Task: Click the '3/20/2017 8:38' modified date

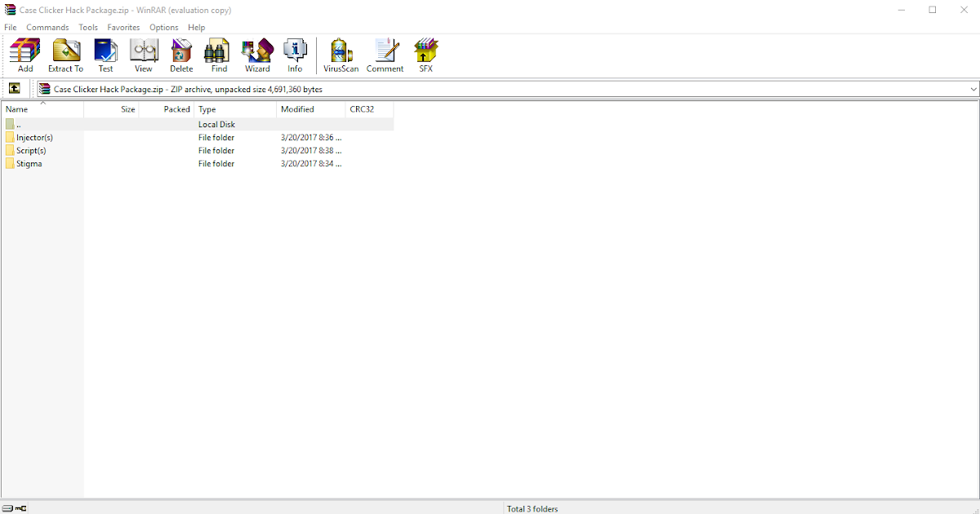Action: pyautogui.click(x=311, y=151)
